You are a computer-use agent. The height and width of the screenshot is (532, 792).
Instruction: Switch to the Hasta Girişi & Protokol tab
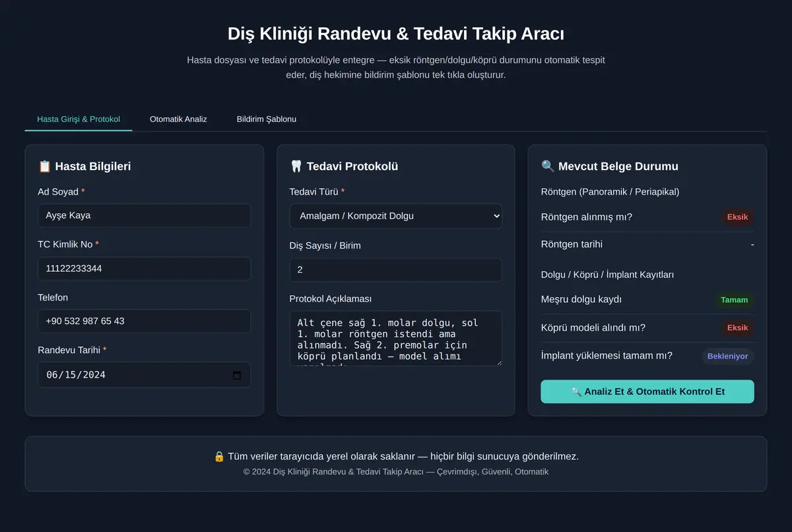pos(79,119)
